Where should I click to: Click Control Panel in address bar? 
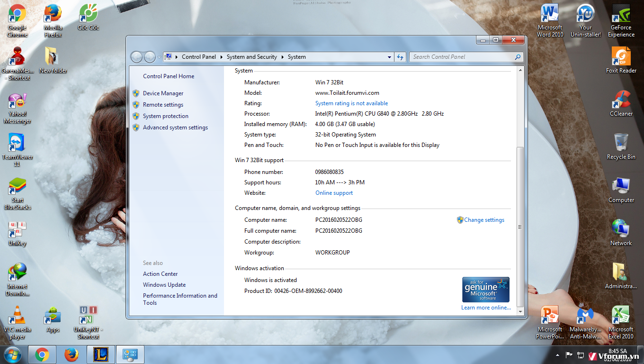click(x=198, y=57)
